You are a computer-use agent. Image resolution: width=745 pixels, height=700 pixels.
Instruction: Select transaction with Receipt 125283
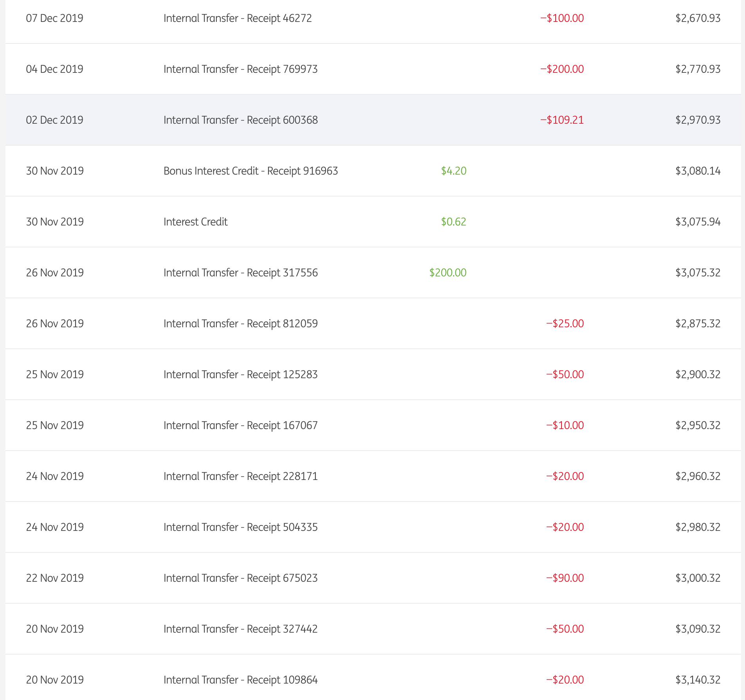click(240, 375)
